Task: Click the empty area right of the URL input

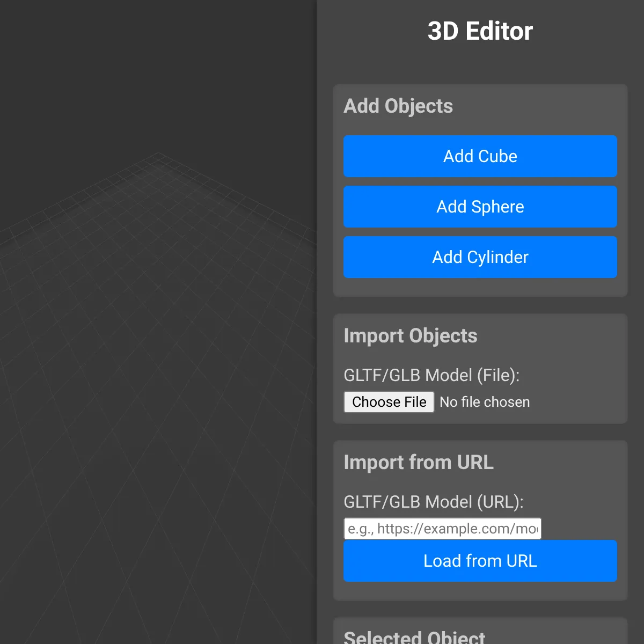Action: [x=580, y=529]
